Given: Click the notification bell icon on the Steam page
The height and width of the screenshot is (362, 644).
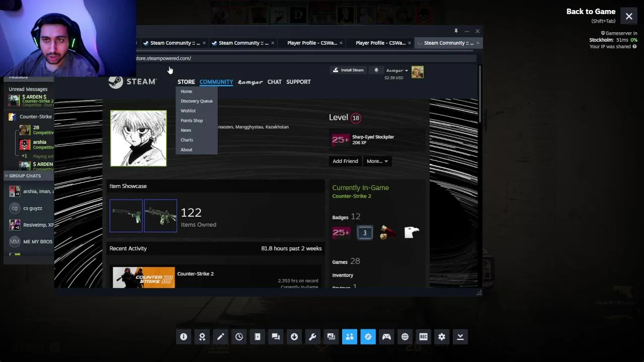Looking at the screenshot, I should 376,70.
